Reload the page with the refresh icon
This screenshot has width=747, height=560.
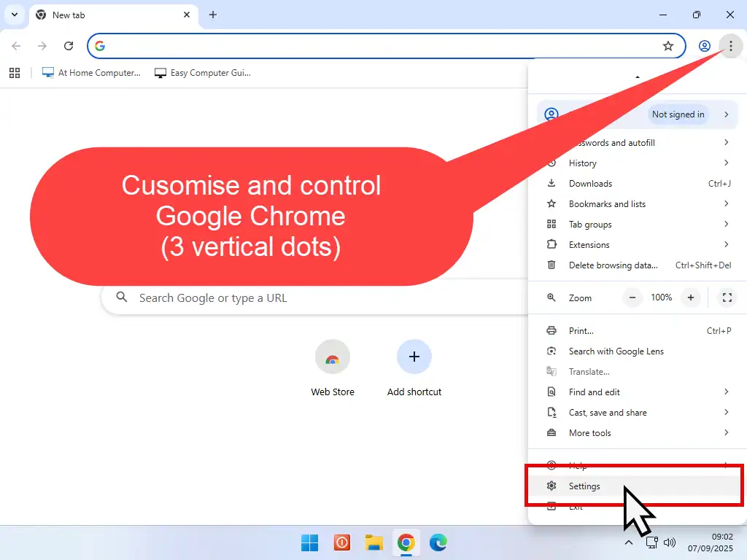(x=69, y=46)
